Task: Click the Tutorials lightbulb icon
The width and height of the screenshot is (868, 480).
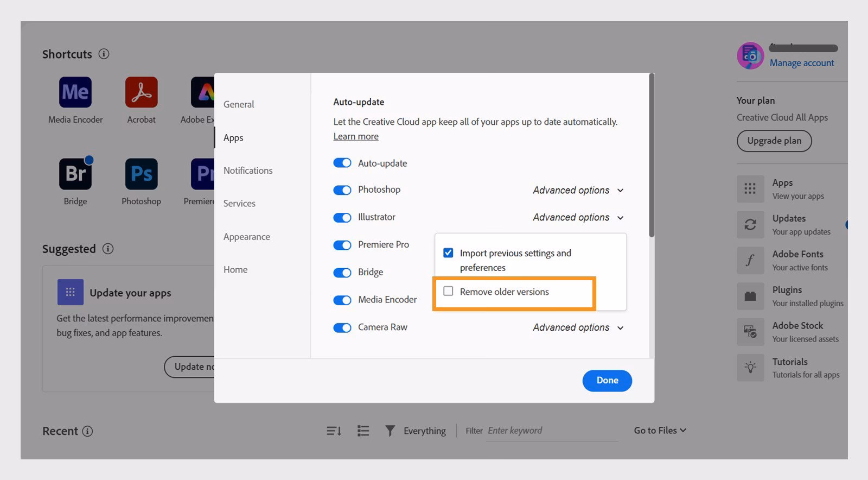Action: (x=750, y=368)
